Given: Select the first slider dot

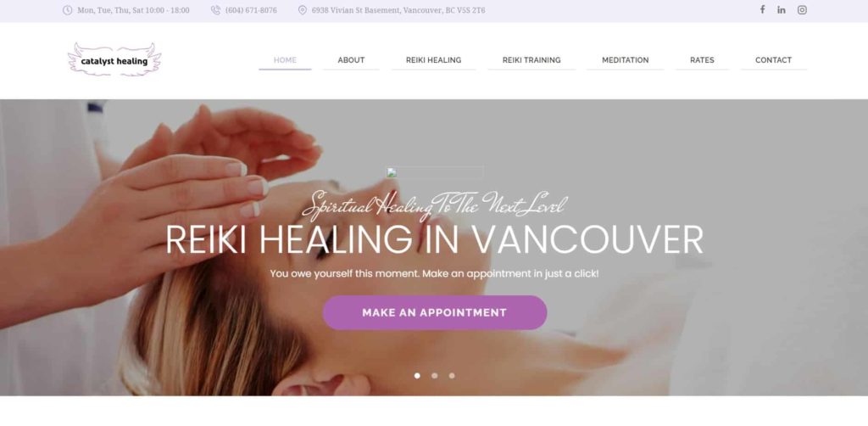Looking at the screenshot, I should [417, 376].
